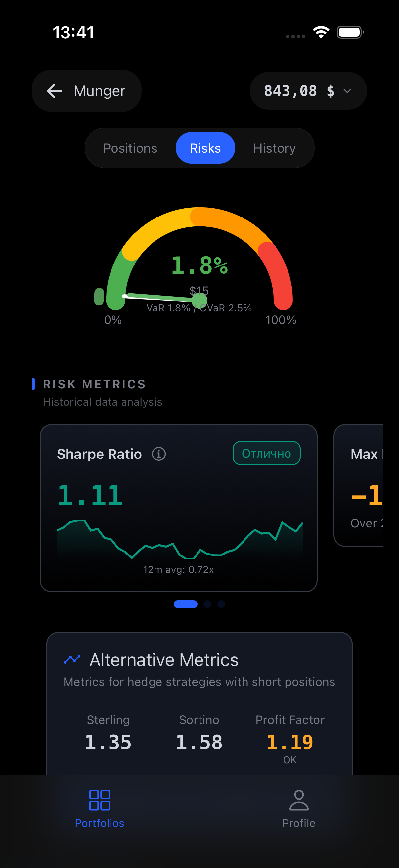Tap the Portfolios grid icon
This screenshot has width=399, height=868.
pos(99,800)
